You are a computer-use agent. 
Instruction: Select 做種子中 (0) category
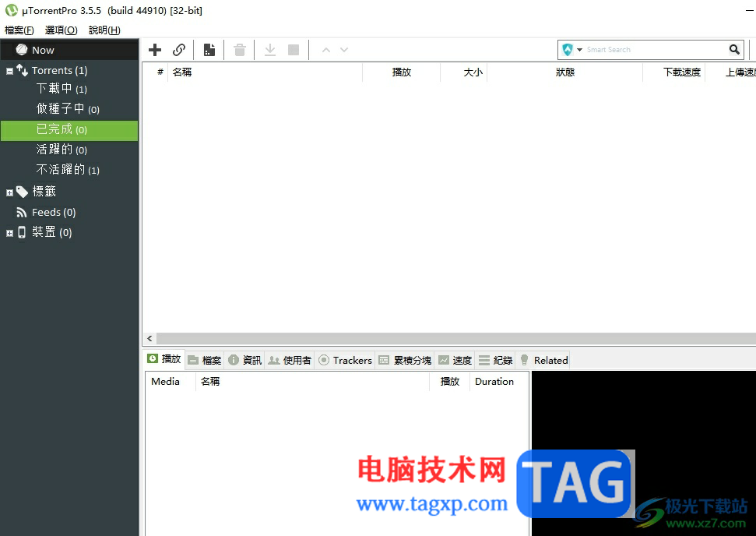(68, 109)
